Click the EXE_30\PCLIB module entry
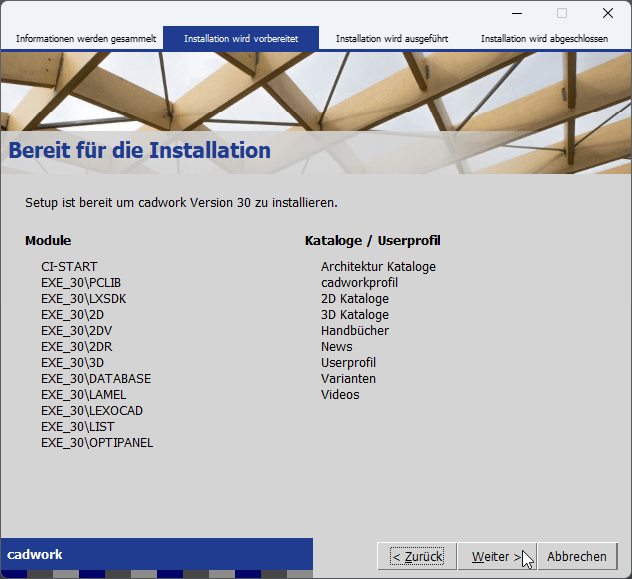Image resolution: width=632 pixels, height=579 pixels. click(x=81, y=283)
